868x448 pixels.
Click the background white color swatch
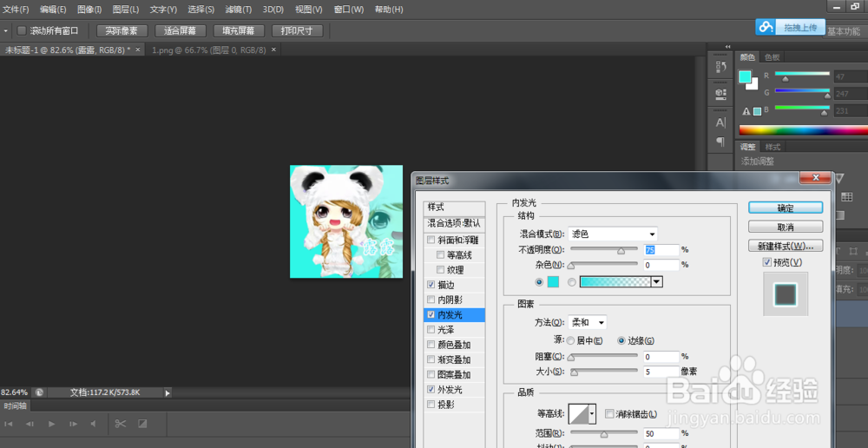(x=753, y=85)
